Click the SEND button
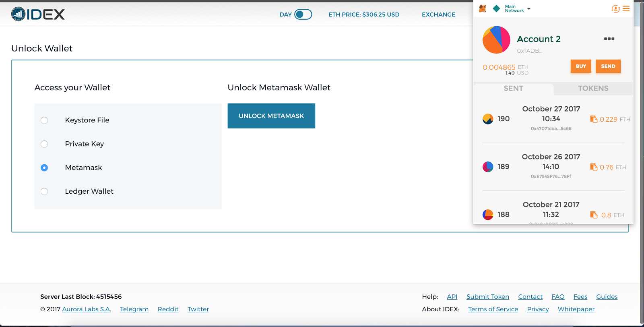Viewport: 644px width, 327px height. pos(608,66)
